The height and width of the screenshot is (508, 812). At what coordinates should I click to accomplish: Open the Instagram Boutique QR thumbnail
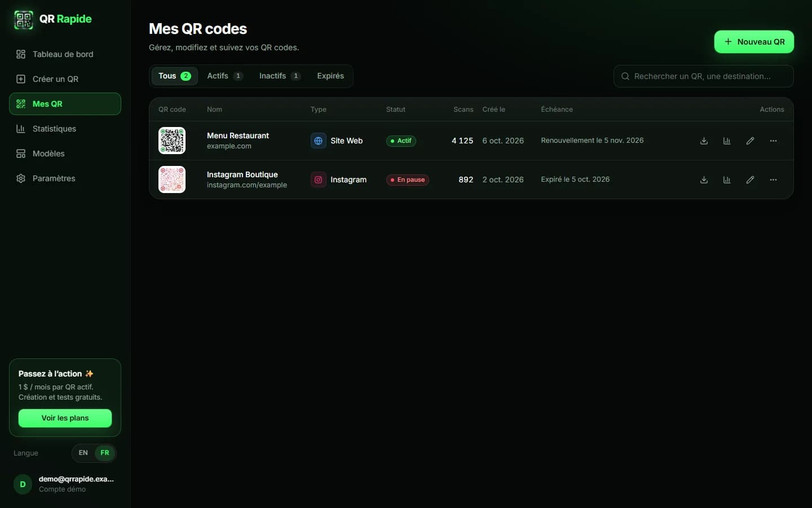pos(172,179)
